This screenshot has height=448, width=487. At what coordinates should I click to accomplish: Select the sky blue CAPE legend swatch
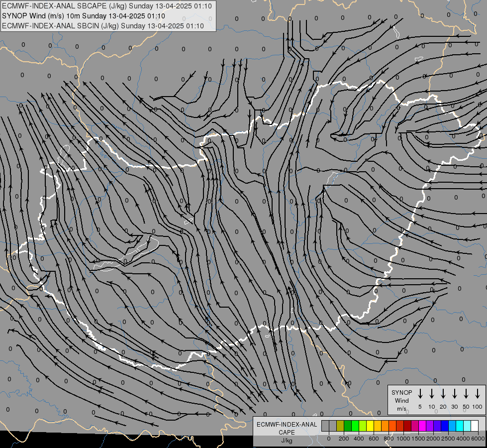pos(452,426)
